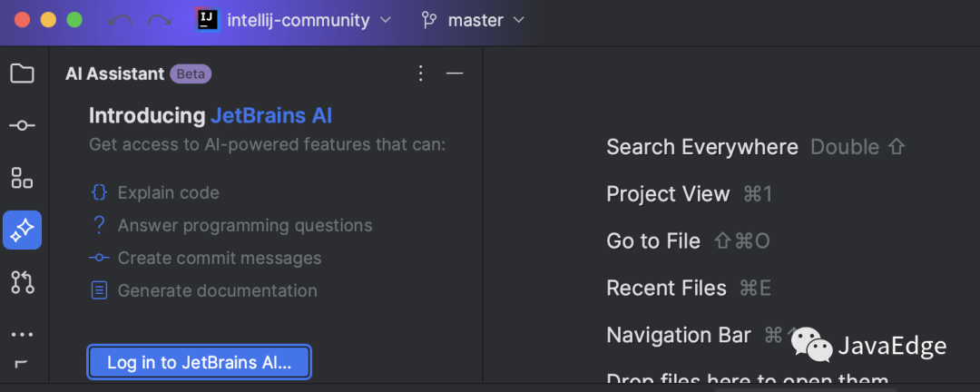Click the IJ project logo icon

tap(208, 20)
